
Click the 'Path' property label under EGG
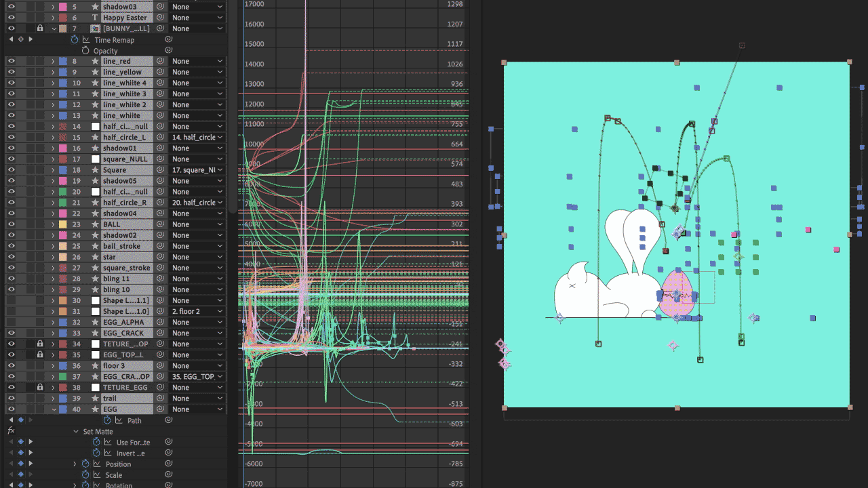click(x=134, y=421)
